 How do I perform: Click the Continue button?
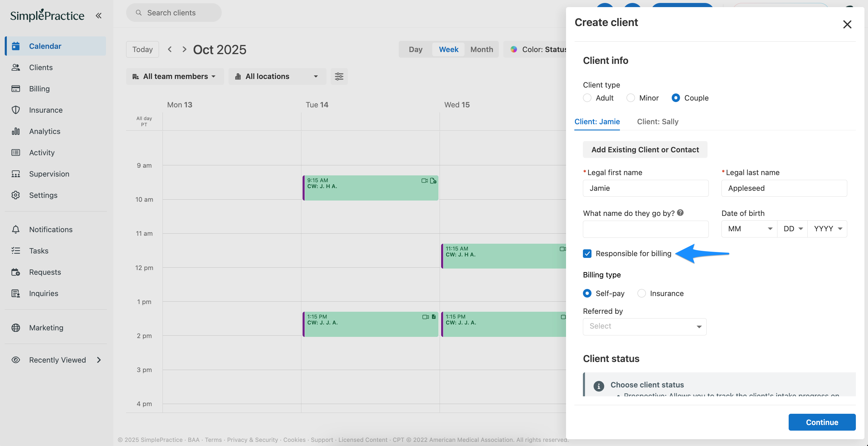pyautogui.click(x=822, y=422)
